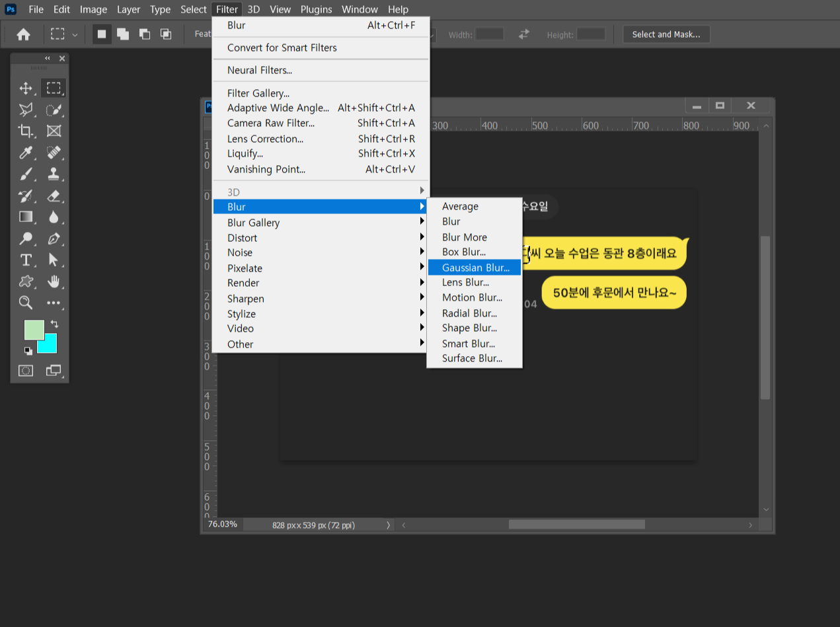Select the Blur droplet tool in toolbox
840x627 pixels.
click(54, 217)
